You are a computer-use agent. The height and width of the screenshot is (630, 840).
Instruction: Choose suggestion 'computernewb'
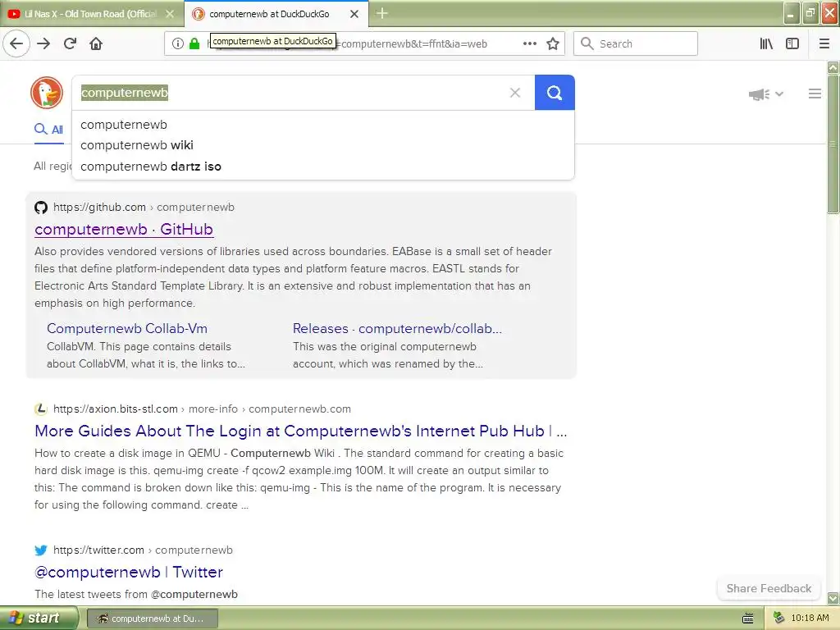coord(124,125)
